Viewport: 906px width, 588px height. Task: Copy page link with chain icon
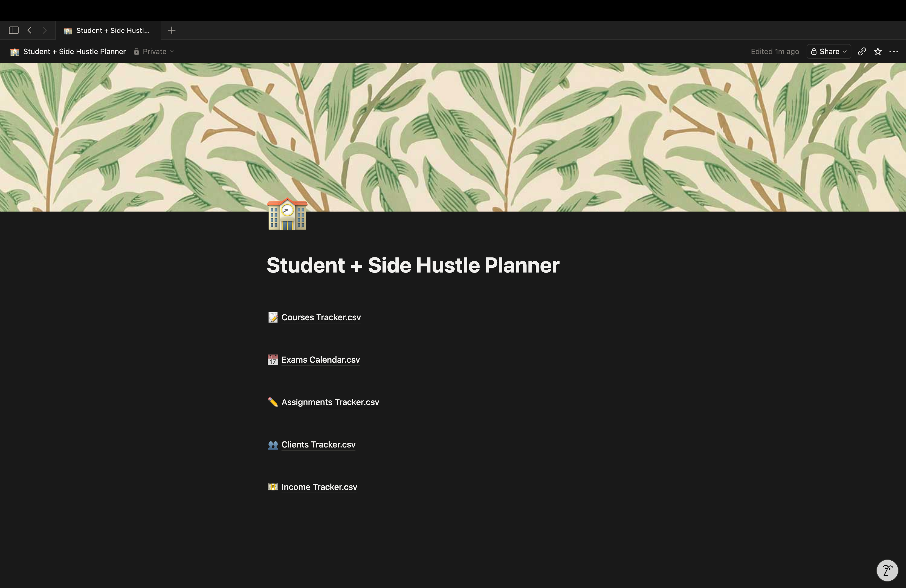862,51
